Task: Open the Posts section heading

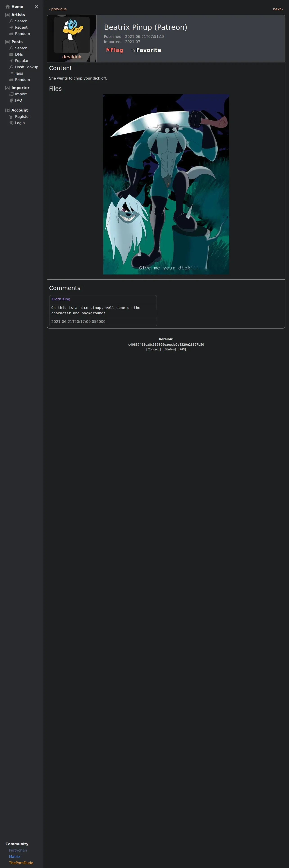Action: pos(17,42)
